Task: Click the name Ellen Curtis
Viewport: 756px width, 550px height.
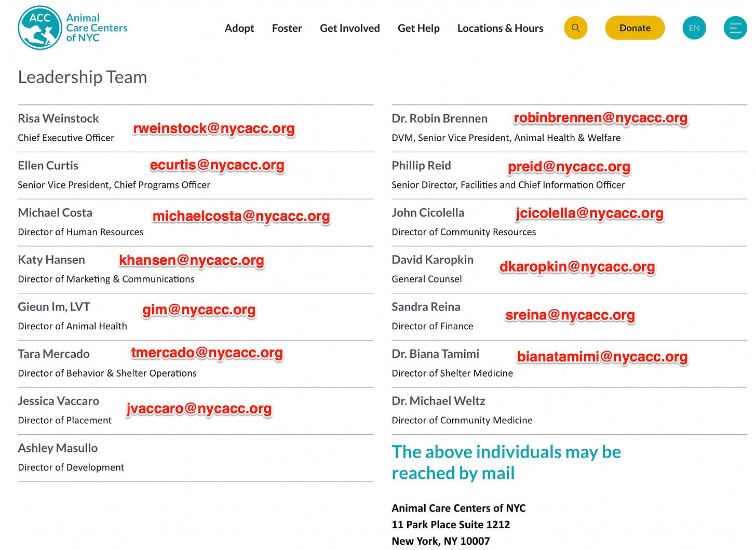Action: point(48,166)
